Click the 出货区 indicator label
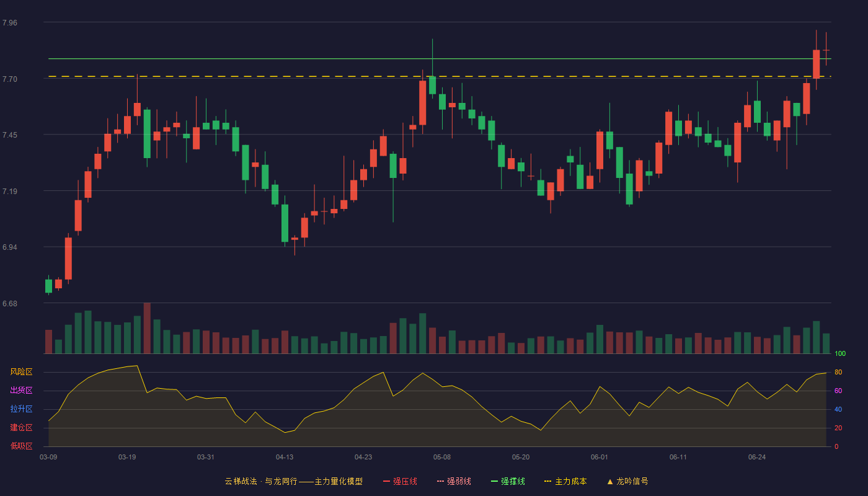868x496 pixels. click(21, 391)
